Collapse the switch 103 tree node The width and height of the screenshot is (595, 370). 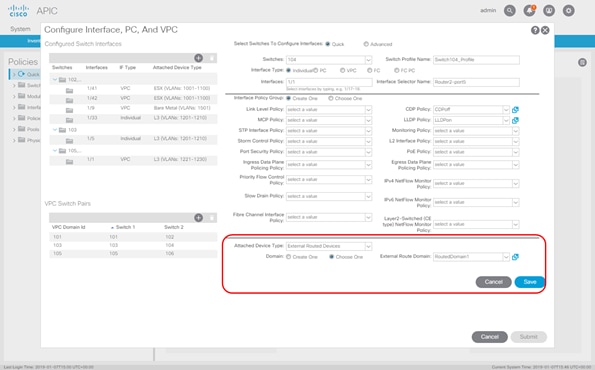pyautogui.click(x=55, y=130)
